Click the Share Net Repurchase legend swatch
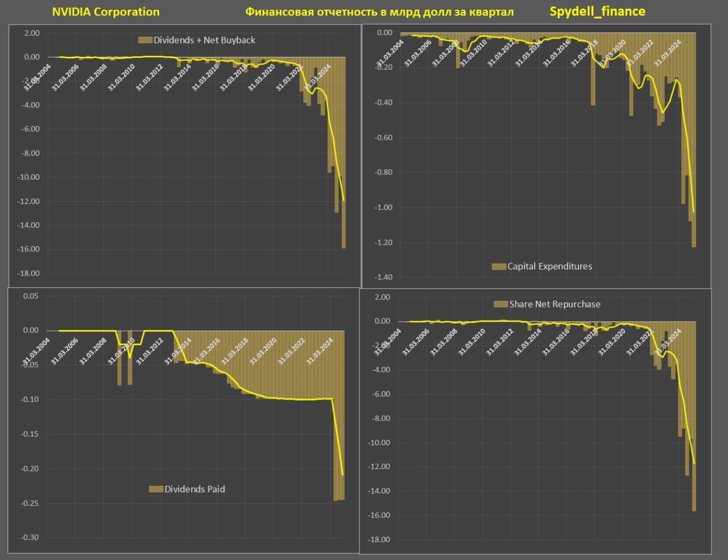Viewport: 728px width, 560px height. click(500, 305)
